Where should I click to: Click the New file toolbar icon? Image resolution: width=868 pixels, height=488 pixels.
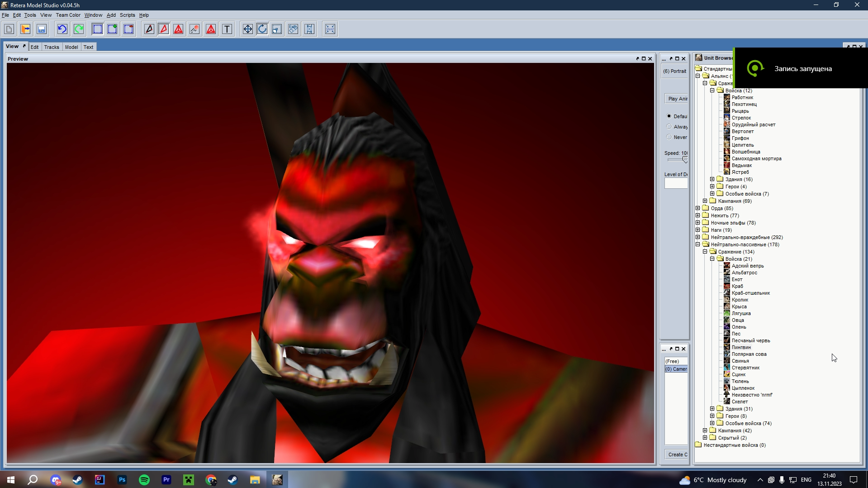tap(9, 29)
